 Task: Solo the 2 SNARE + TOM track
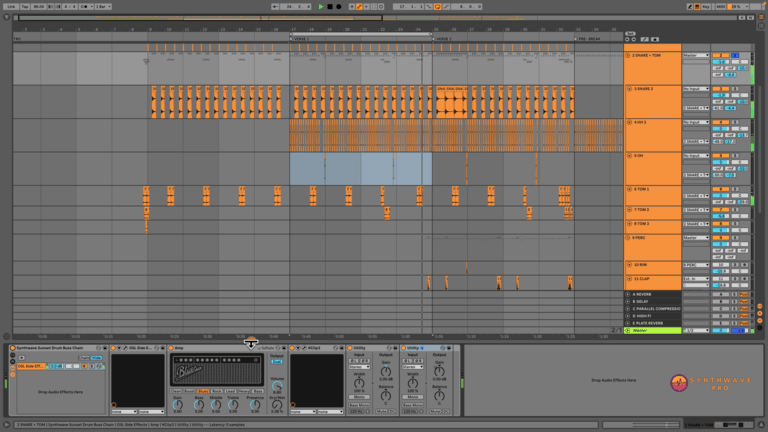click(x=735, y=55)
